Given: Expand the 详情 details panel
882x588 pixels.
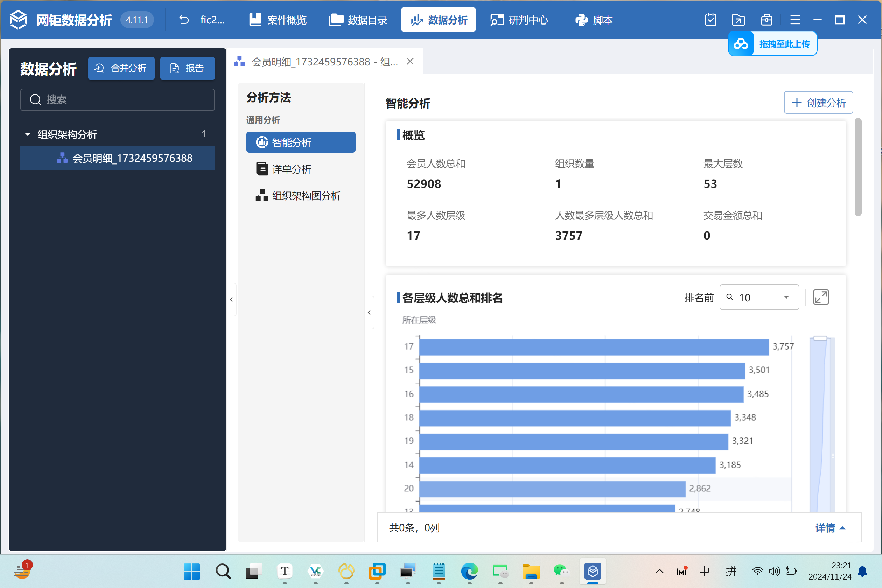Looking at the screenshot, I should coord(830,528).
